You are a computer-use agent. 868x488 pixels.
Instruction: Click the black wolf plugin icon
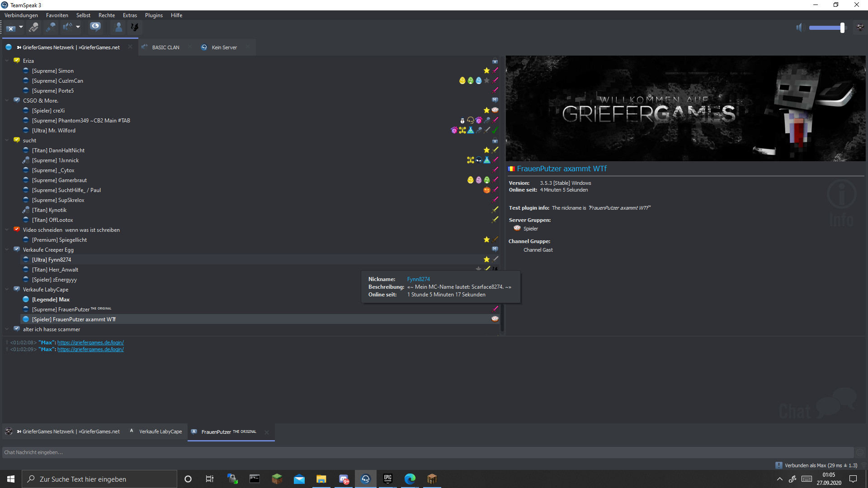coord(134,27)
